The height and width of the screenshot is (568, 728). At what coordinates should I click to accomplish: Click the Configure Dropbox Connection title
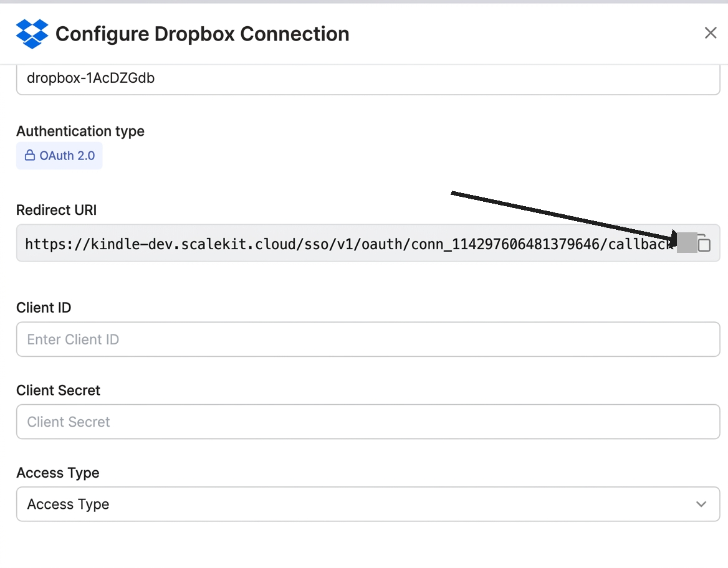pos(202,34)
